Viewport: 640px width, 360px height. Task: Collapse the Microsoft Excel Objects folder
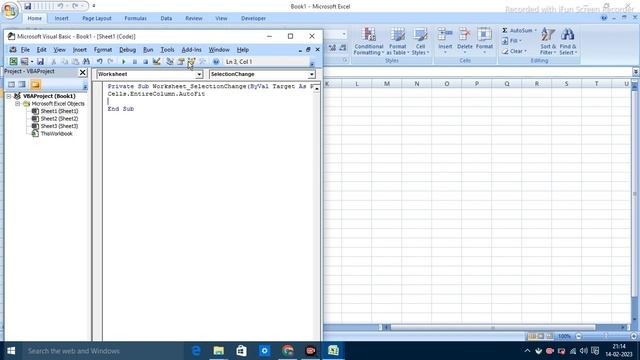click(x=18, y=104)
